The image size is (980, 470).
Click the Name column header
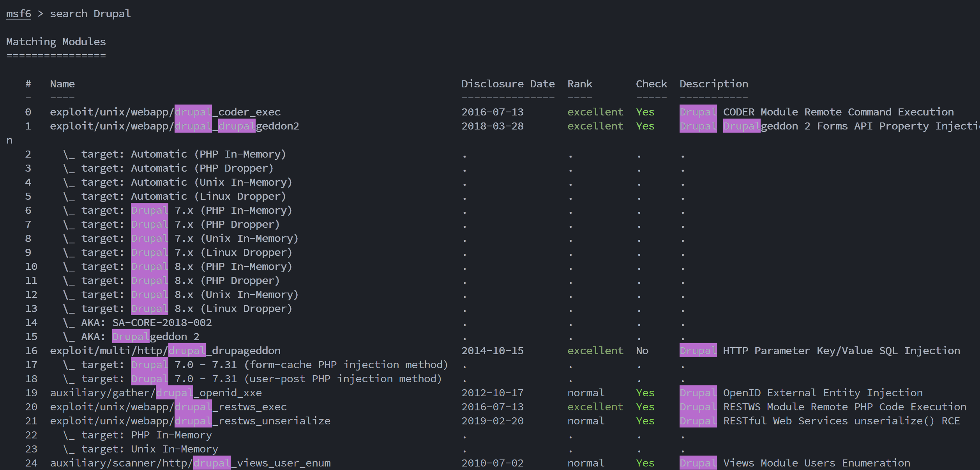(x=62, y=84)
